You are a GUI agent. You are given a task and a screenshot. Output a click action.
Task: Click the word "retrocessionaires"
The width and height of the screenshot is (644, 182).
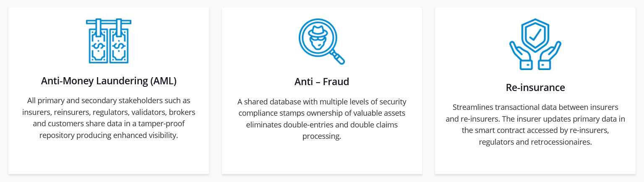(x=561, y=142)
